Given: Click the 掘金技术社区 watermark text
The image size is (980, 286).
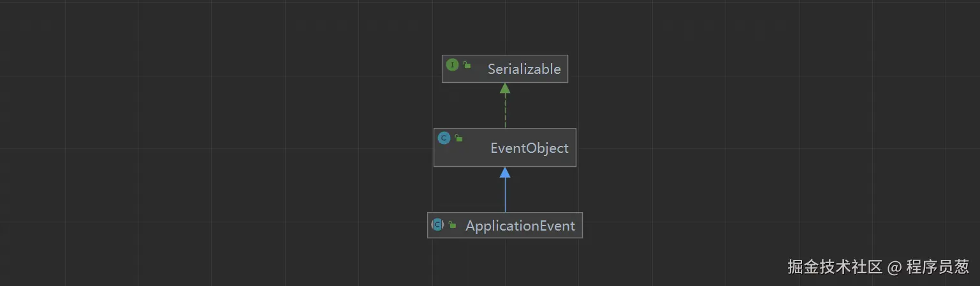Looking at the screenshot, I should pyautogui.click(x=835, y=266).
